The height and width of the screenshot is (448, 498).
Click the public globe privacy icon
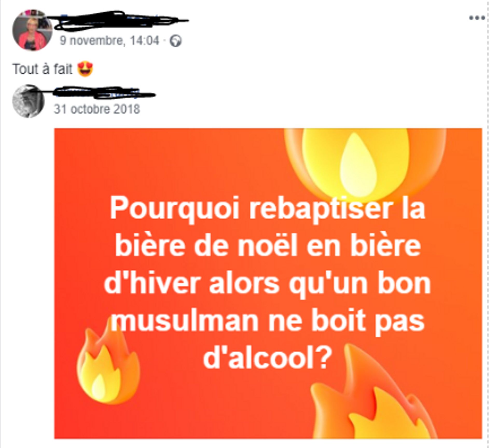tap(176, 41)
